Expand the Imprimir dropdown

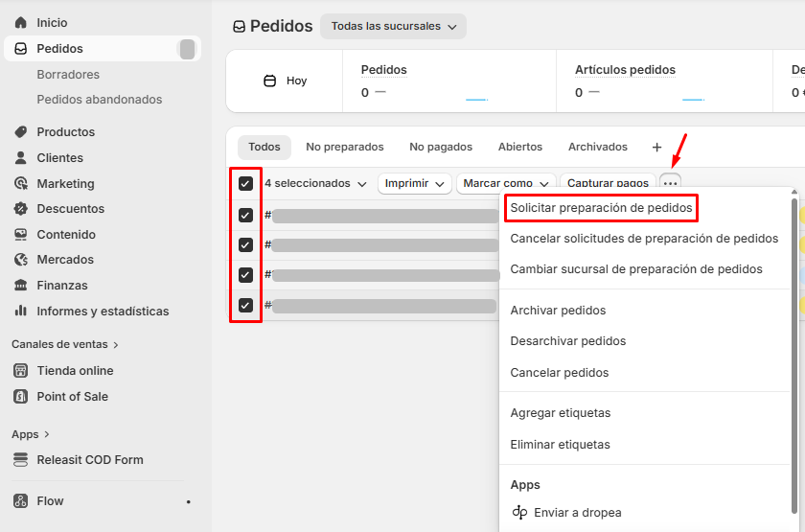tap(414, 183)
